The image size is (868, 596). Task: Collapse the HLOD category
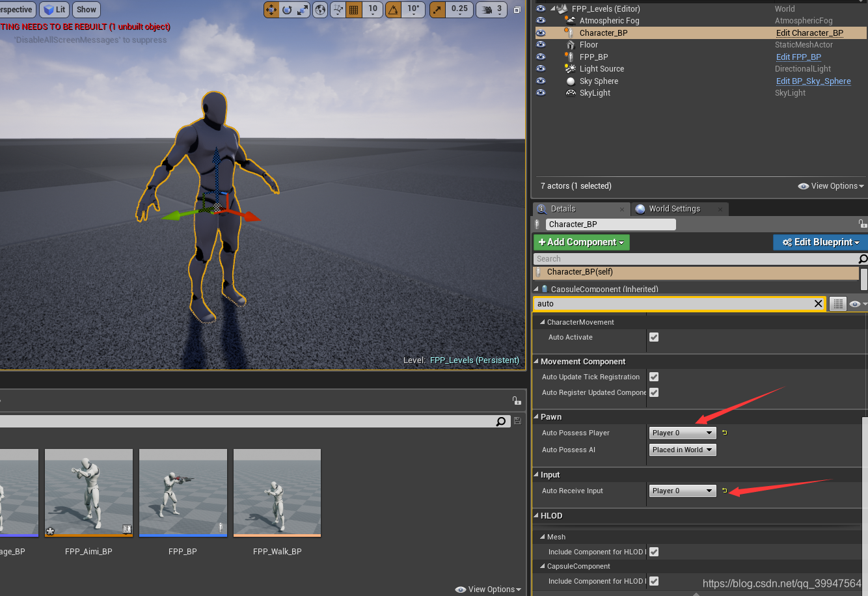pyautogui.click(x=537, y=516)
